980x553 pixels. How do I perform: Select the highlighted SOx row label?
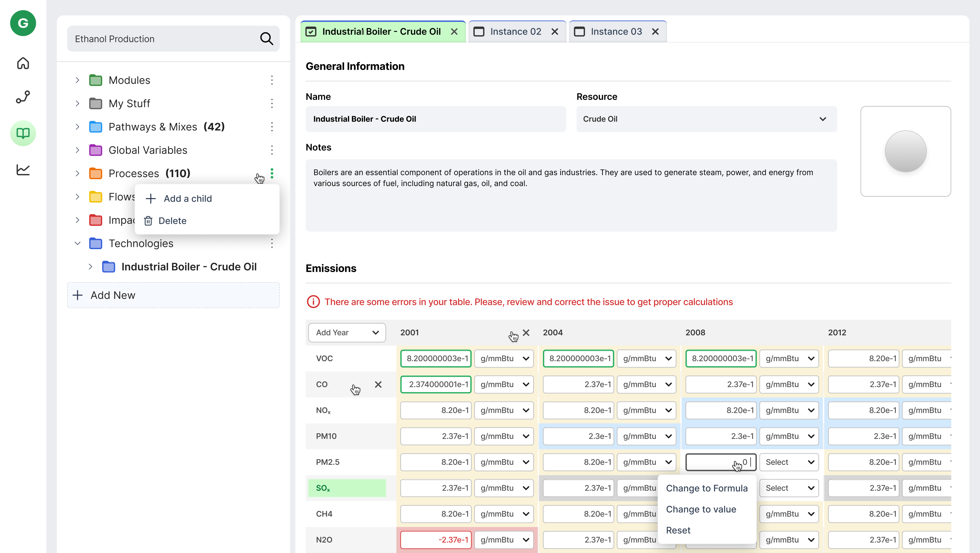click(x=347, y=488)
